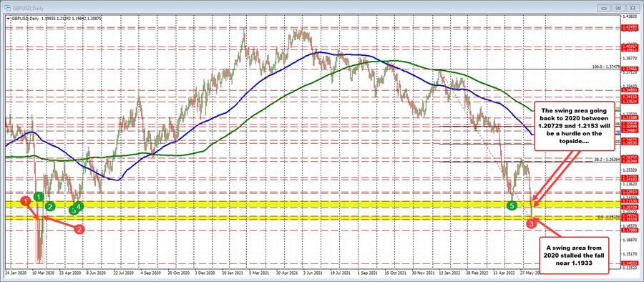Select the 38.2 - 1.26264 Fibonacci label
The image size is (644, 282).
[606, 159]
